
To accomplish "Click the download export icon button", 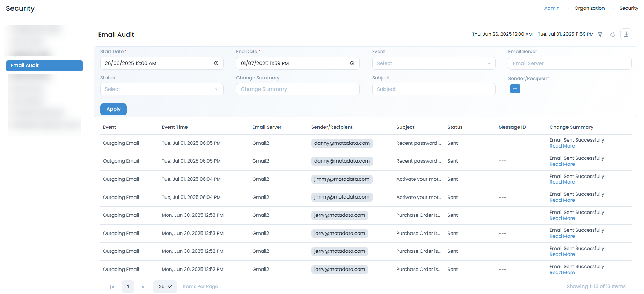I will (x=626, y=34).
